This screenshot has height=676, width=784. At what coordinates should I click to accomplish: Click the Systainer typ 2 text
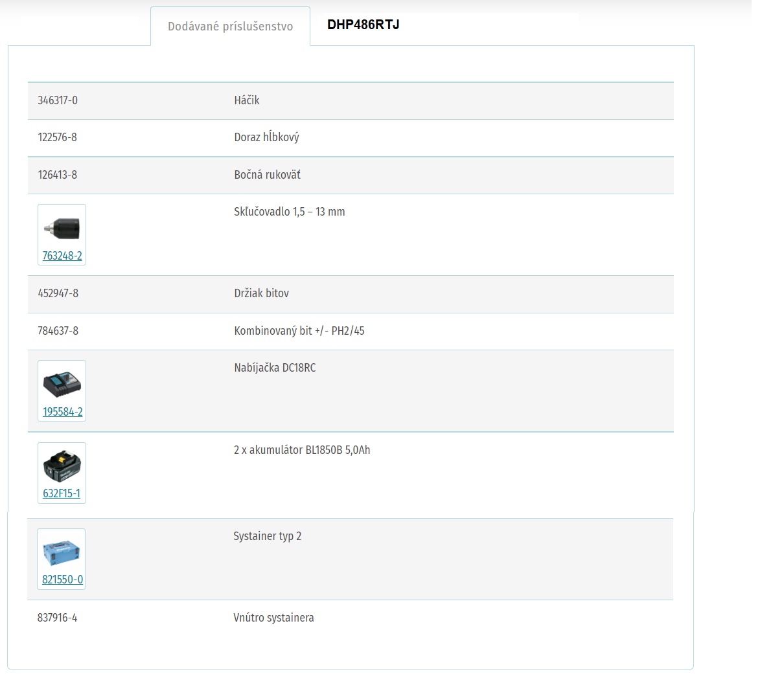[268, 536]
